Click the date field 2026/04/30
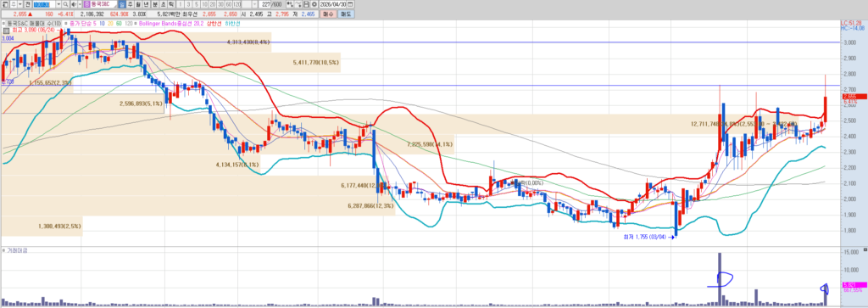This screenshot has height=308, width=868. point(332,4)
